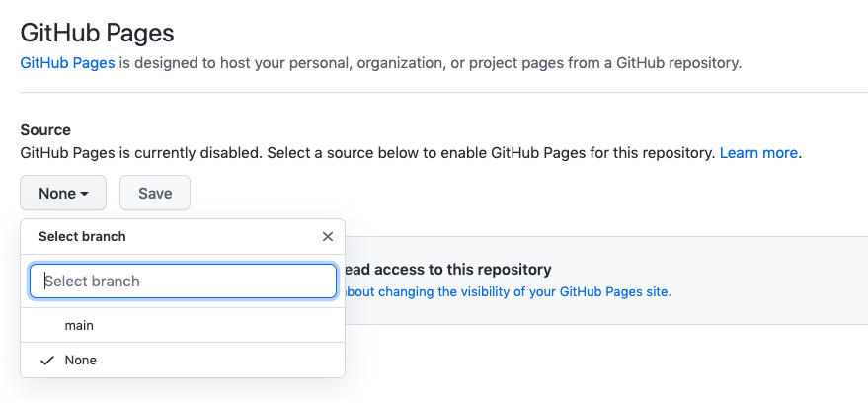Select None in the branch list
This screenshot has width=868, height=403.
183,361
